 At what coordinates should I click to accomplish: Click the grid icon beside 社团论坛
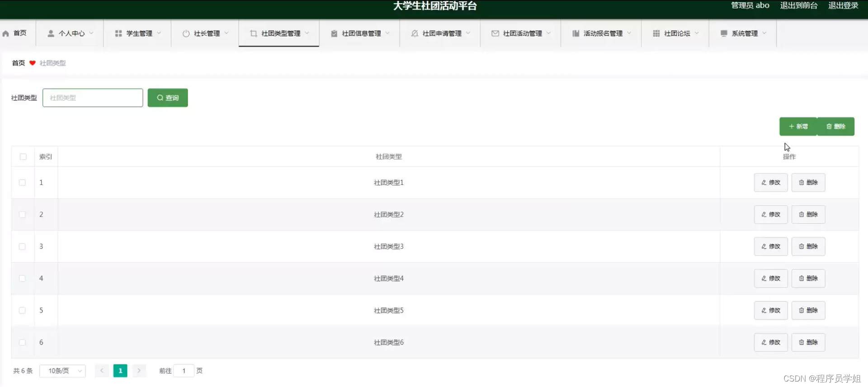tap(656, 33)
